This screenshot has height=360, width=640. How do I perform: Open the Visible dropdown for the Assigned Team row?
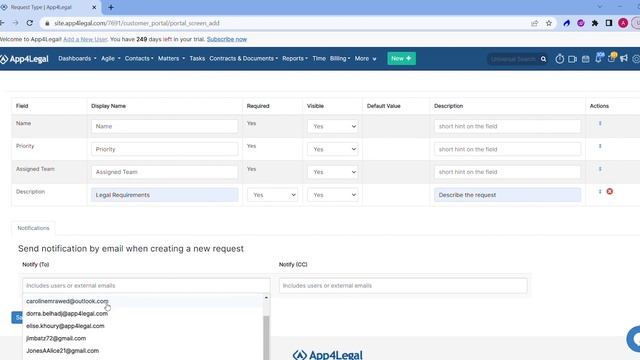pos(333,172)
